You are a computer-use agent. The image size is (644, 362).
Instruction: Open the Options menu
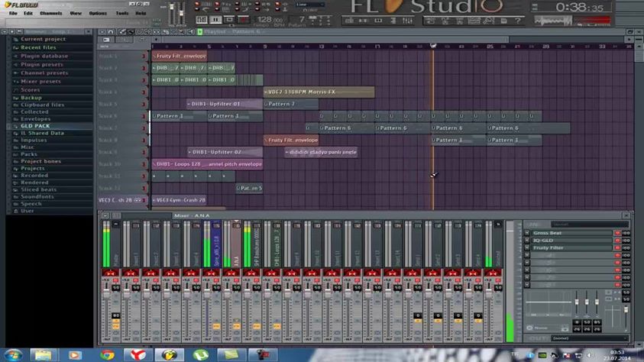98,13
